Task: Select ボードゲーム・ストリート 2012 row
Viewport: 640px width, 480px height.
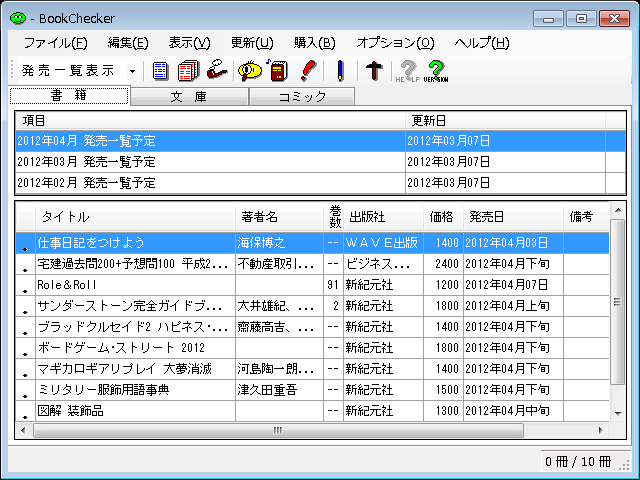Action: pos(312,348)
